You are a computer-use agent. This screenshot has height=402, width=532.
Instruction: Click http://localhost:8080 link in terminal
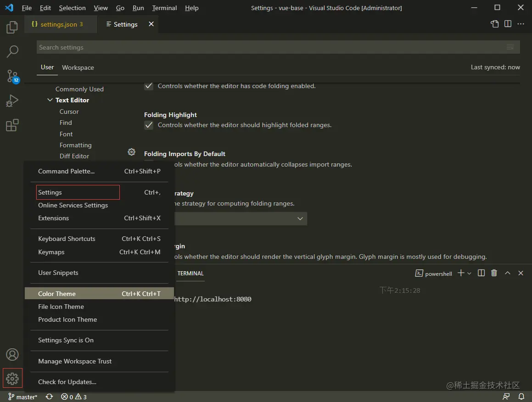coord(213,299)
